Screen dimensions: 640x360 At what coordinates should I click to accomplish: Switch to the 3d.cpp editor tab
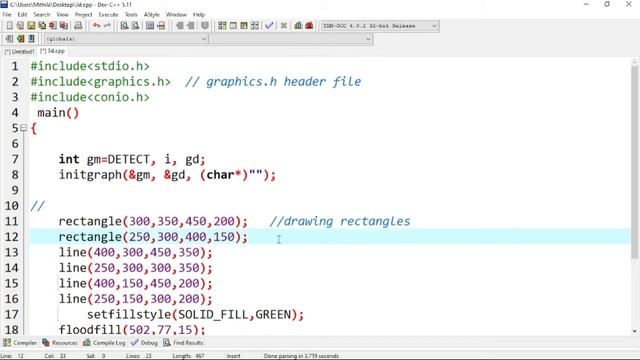tap(52, 51)
